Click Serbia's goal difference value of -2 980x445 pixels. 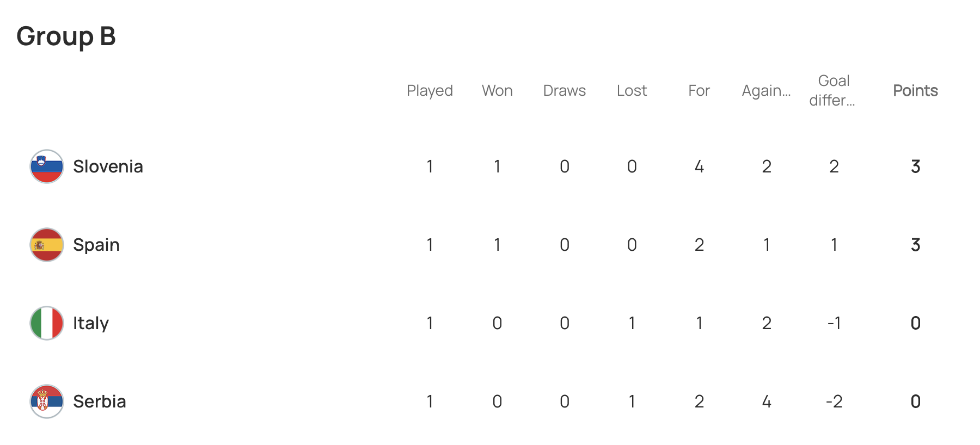(x=834, y=401)
